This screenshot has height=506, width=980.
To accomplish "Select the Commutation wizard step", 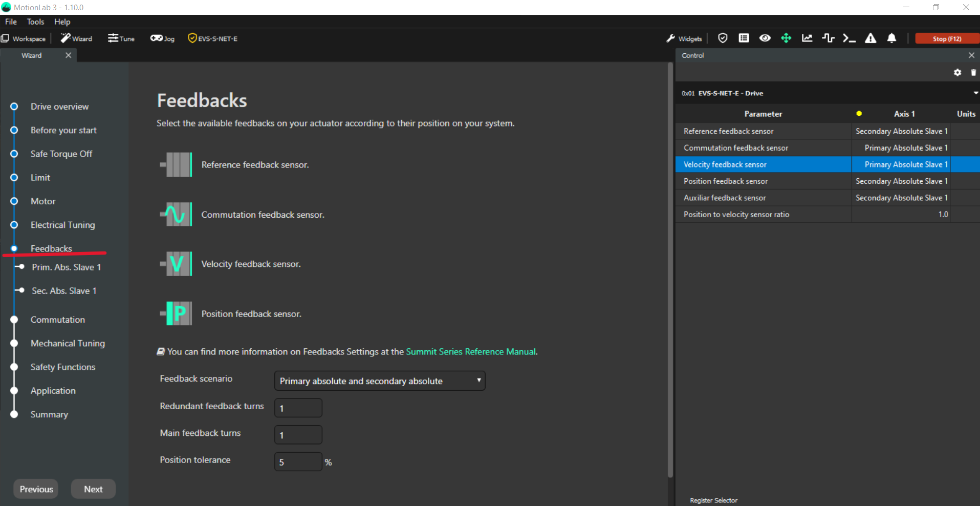I will click(x=57, y=320).
